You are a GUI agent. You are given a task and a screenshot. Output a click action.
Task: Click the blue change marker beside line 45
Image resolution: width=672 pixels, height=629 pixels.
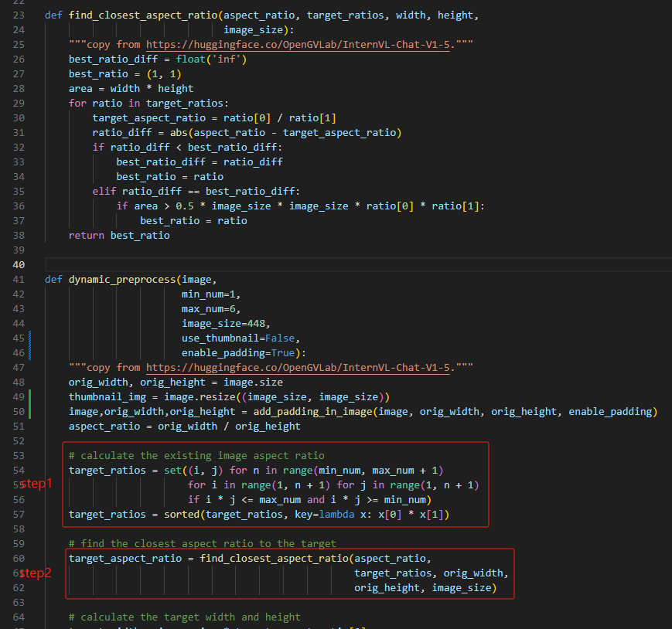tap(29, 338)
